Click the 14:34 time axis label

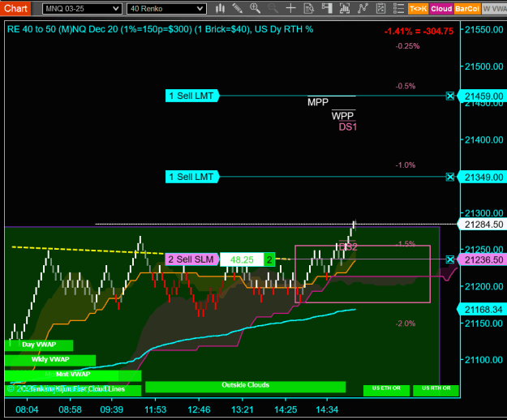[327, 409]
